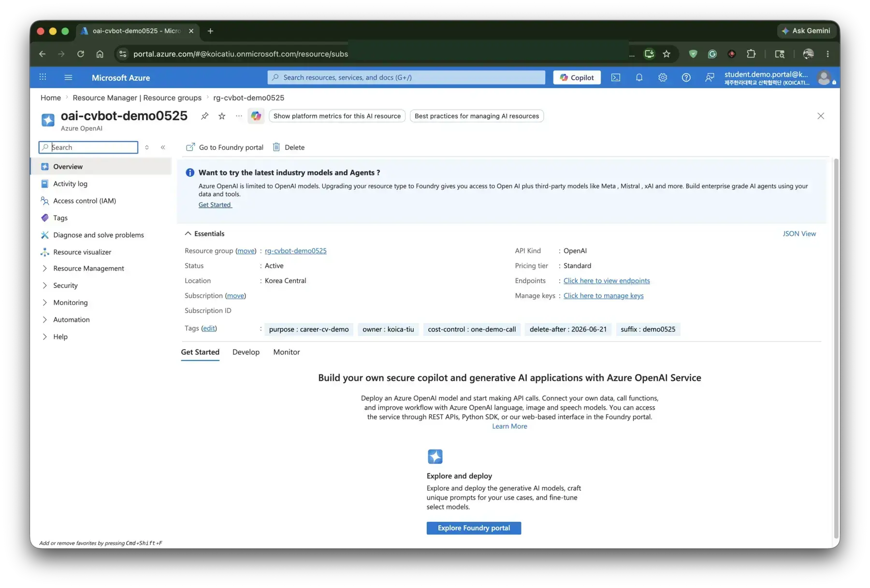Click the account avatar picture
Viewport: 870px width, 588px height.
(824, 77)
